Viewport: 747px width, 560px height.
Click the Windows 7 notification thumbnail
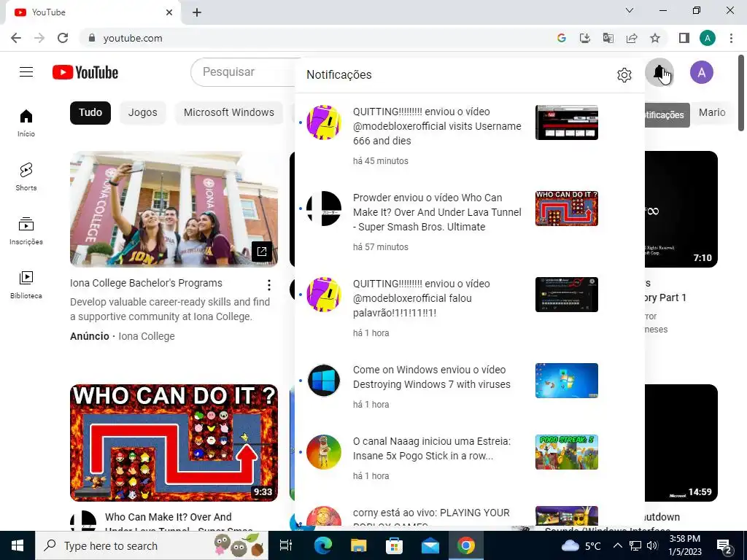coord(566,381)
